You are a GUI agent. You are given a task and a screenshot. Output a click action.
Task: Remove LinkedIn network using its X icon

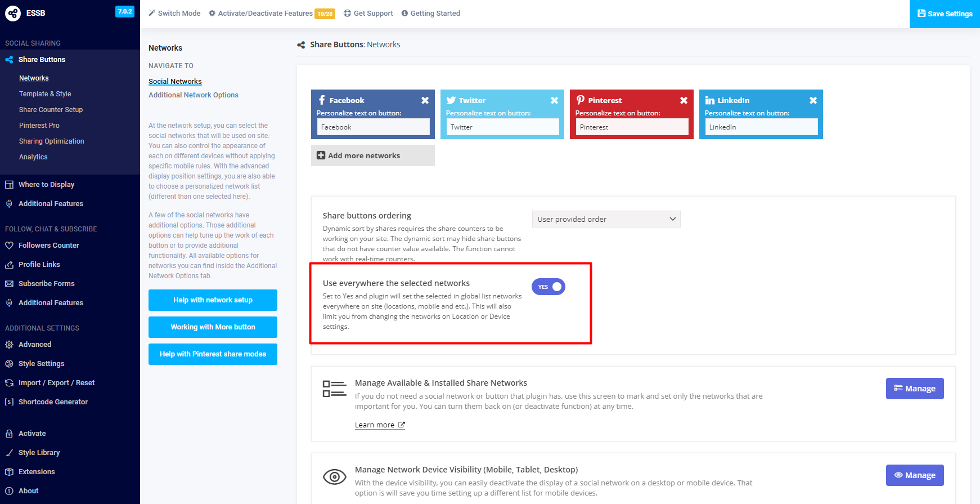813,100
